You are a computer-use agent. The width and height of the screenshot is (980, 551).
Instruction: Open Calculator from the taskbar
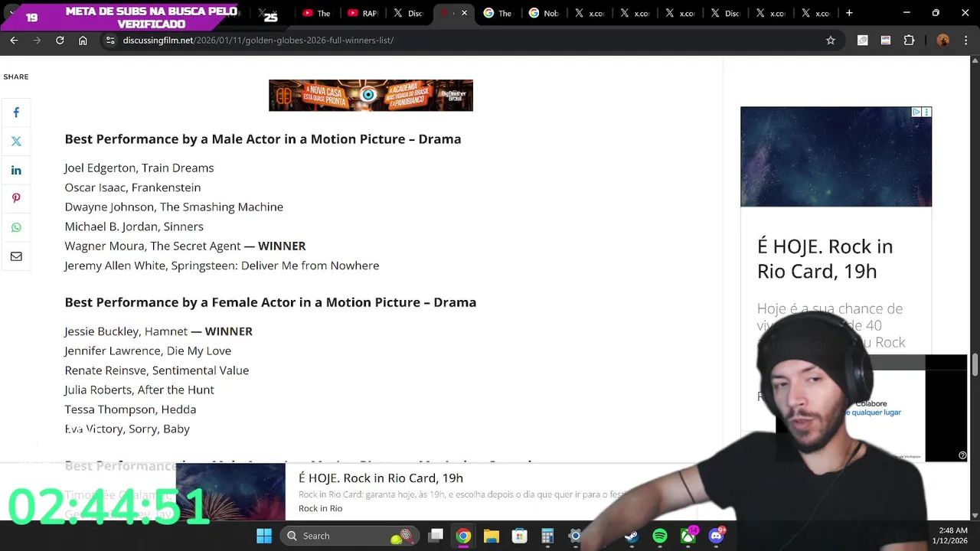[x=547, y=536]
